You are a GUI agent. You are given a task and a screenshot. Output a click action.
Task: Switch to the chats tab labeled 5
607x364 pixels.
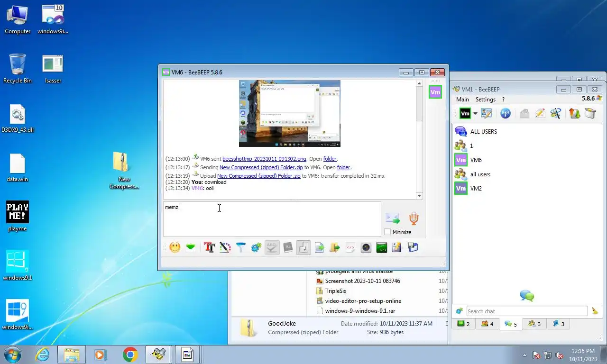510,324
